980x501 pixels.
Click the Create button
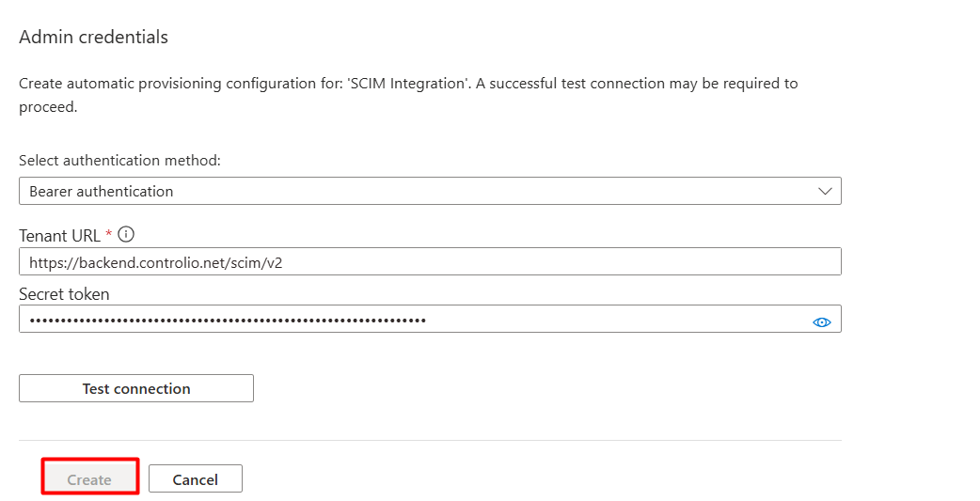[90, 479]
